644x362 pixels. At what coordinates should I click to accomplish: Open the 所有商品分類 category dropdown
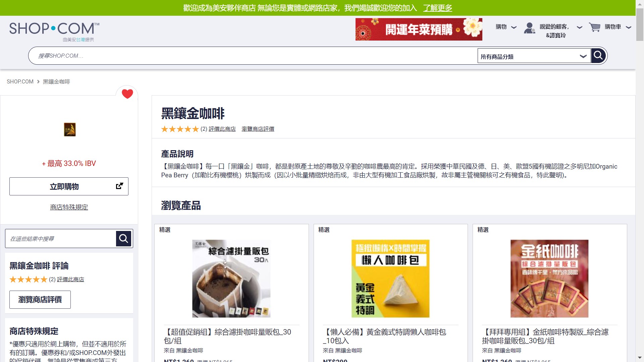[x=534, y=56]
